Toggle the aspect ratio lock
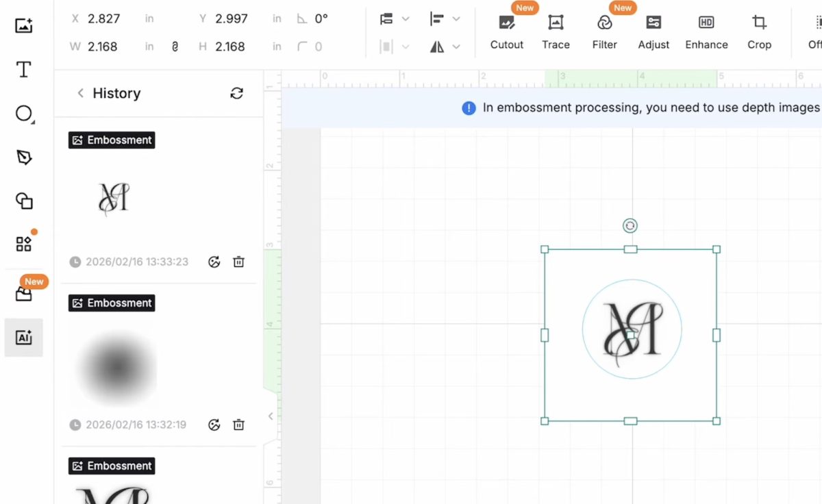The width and height of the screenshot is (822, 504). (175, 47)
